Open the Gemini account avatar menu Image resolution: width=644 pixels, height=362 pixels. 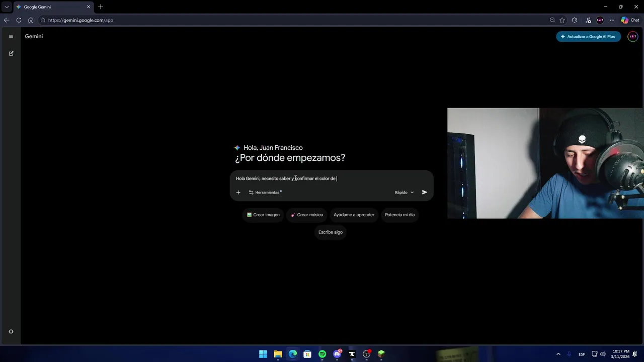coord(633,36)
